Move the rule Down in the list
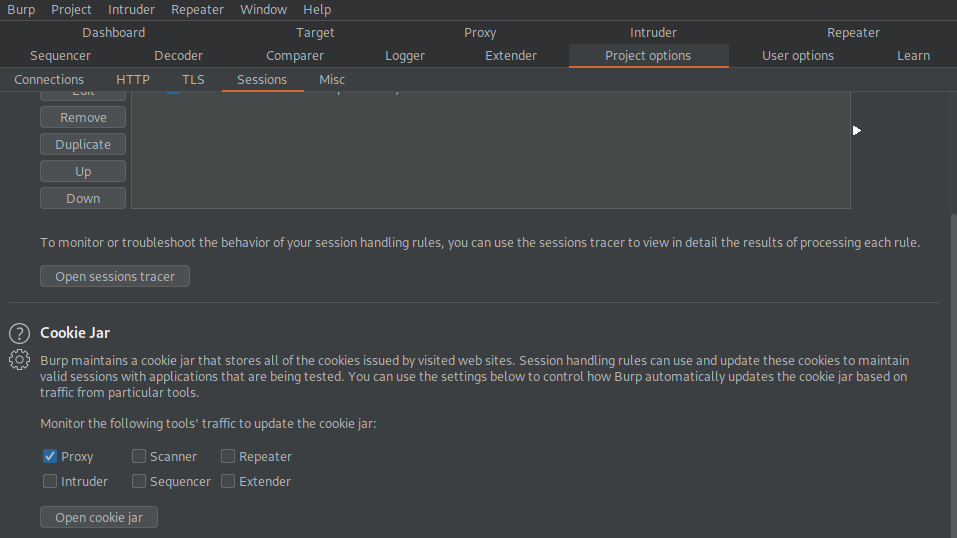Viewport: 957px width, 538px height. pyautogui.click(x=83, y=198)
